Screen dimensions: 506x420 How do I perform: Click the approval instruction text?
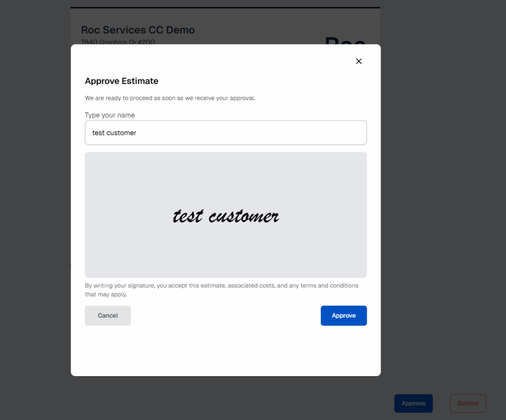(x=170, y=98)
